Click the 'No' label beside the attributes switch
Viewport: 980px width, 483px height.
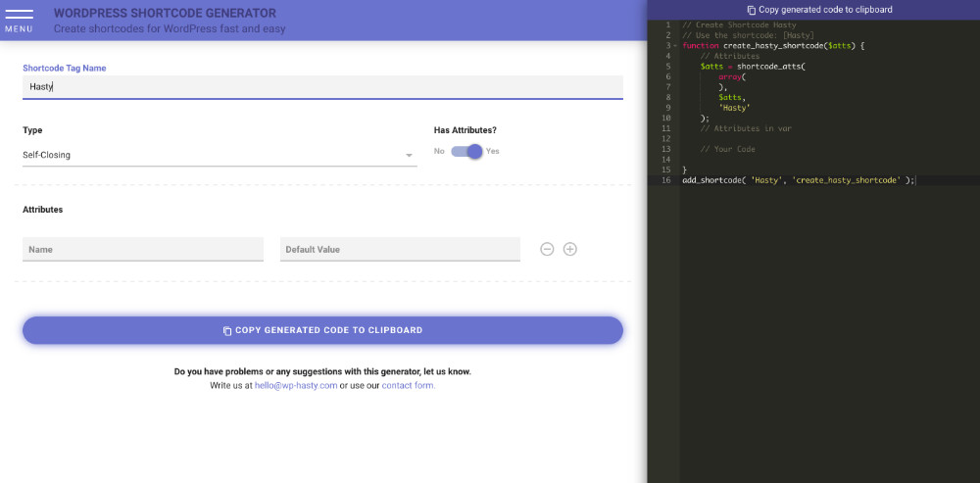pos(439,152)
